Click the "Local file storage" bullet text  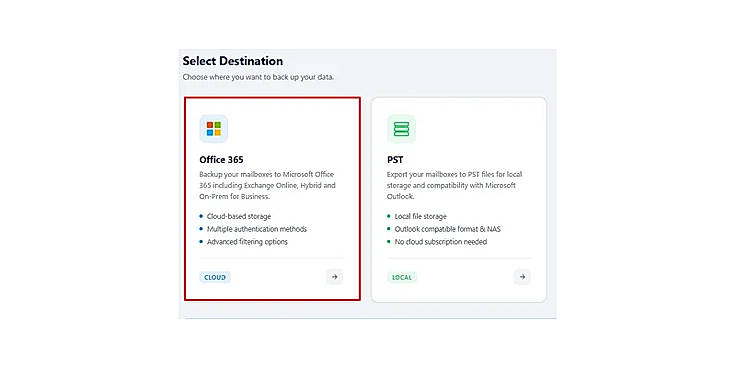point(421,216)
